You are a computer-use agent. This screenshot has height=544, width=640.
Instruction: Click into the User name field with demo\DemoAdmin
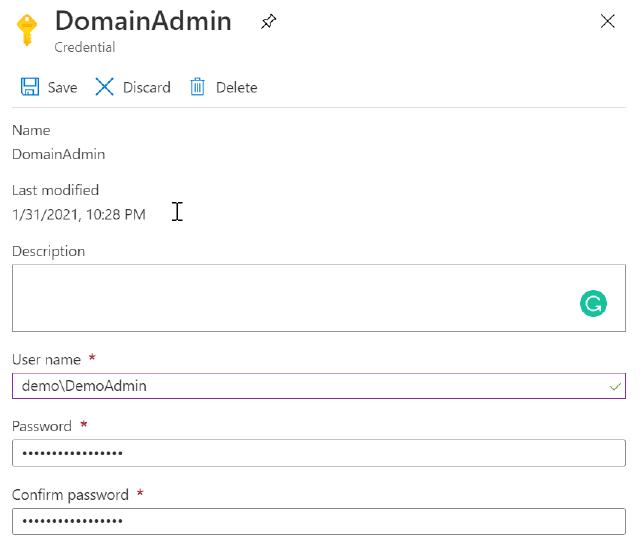pos(300,386)
